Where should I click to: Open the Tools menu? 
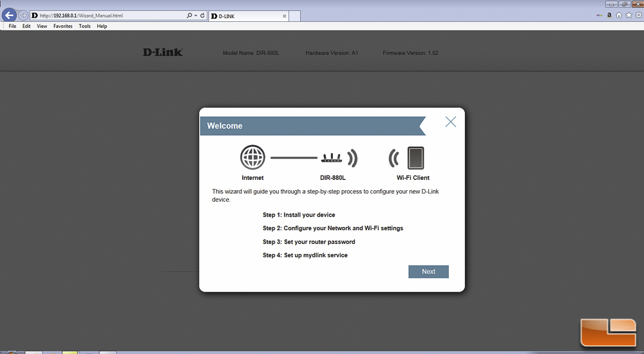[x=84, y=26]
